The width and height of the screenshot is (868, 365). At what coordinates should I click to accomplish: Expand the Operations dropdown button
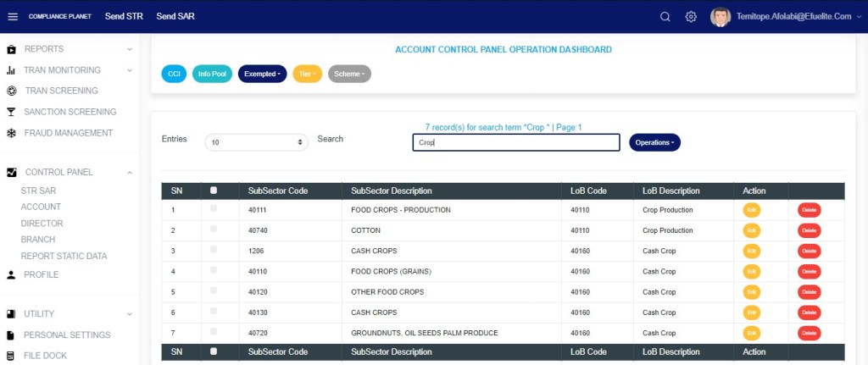[654, 142]
